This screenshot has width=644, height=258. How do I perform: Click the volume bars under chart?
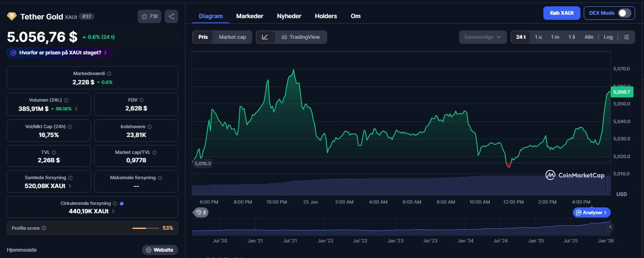401,185
